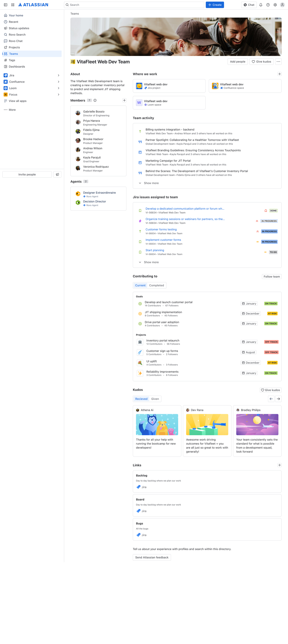
Task: Select the Recieved kudos tab
Action: (141, 399)
